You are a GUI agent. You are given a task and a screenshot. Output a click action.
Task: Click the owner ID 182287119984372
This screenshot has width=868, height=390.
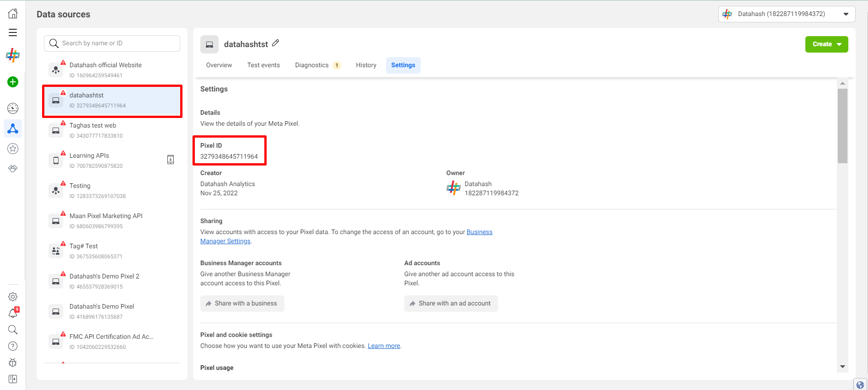(492, 193)
